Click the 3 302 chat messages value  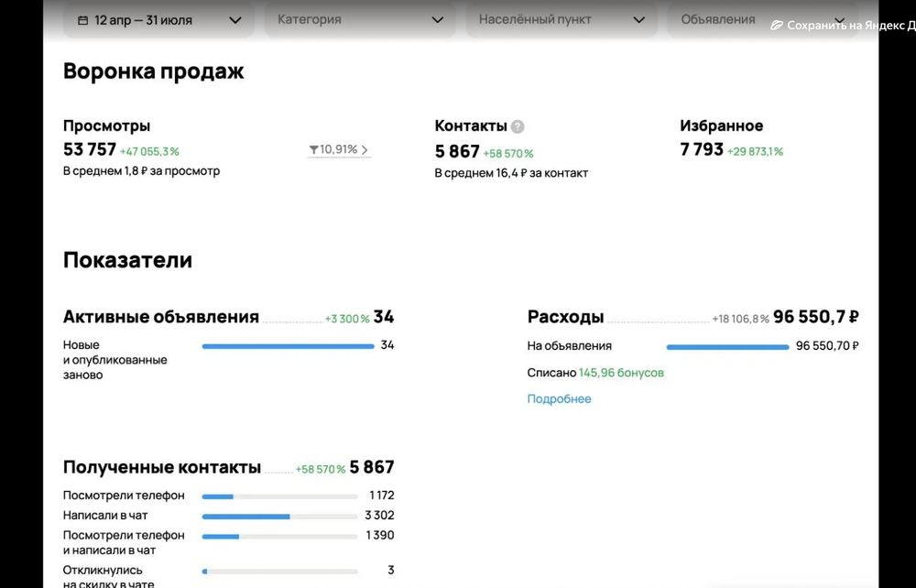(380, 515)
